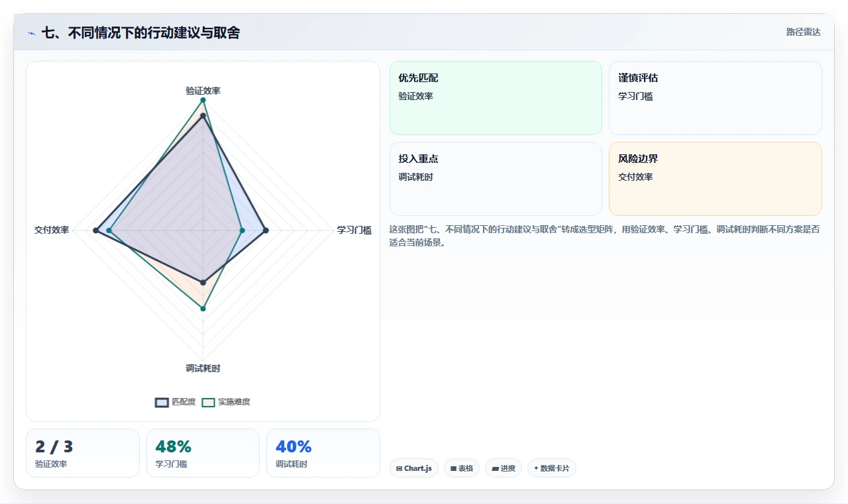The height and width of the screenshot is (504, 848).
Task: Click the heading 七、不同情况下的行动建议与取舍
Action: click(x=140, y=32)
